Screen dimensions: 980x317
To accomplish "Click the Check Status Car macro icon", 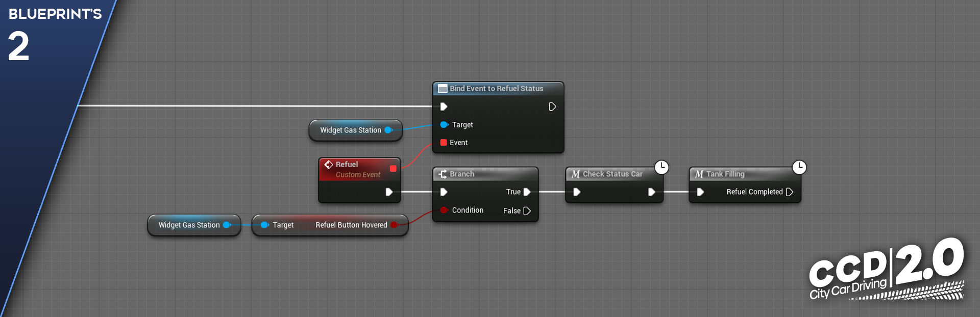I will [x=576, y=174].
